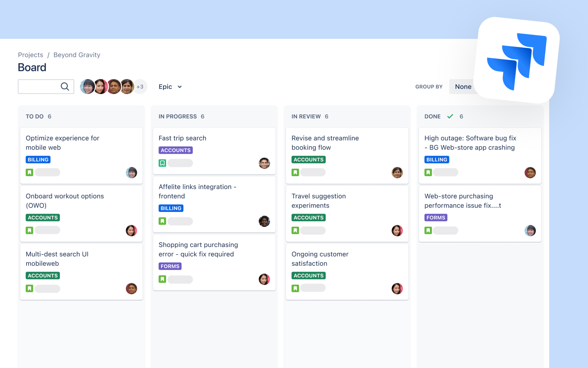
Task: Open the "Projects" breadcrumb link
Action: tap(30, 55)
